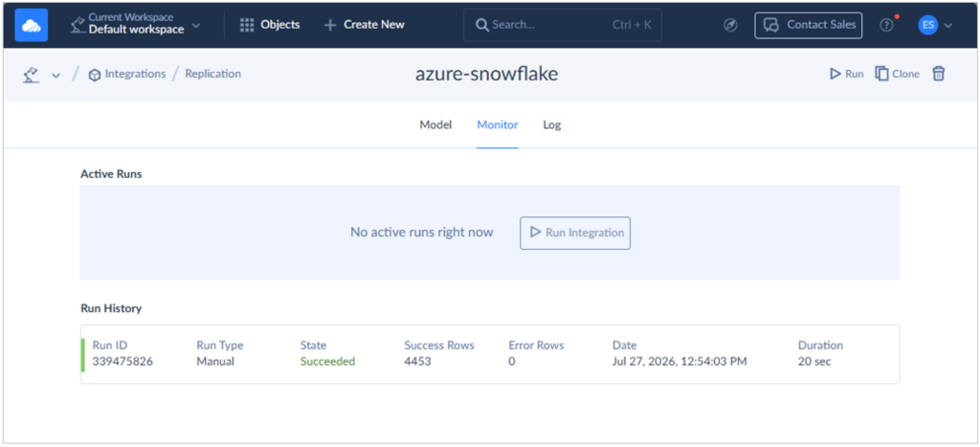Focus the Search input field
The image size is (980, 447).
pyautogui.click(x=562, y=25)
